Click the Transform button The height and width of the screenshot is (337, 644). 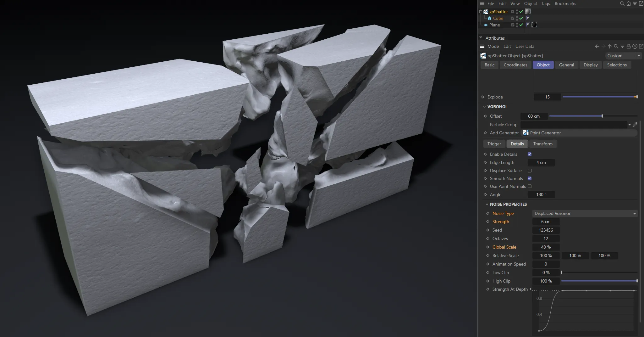tap(543, 144)
